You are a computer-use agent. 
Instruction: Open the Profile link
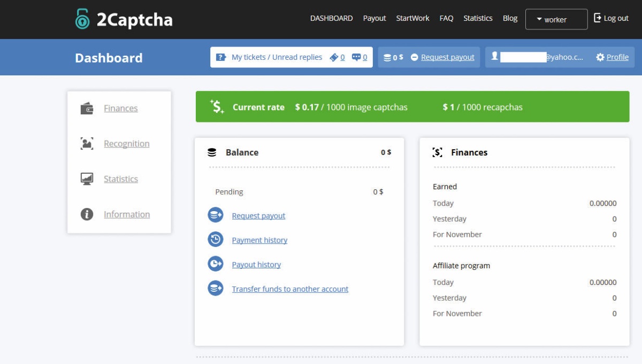click(617, 57)
